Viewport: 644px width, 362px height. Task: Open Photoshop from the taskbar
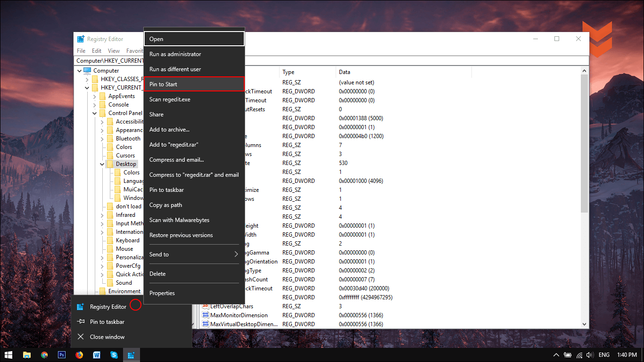pyautogui.click(x=62, y=355)
